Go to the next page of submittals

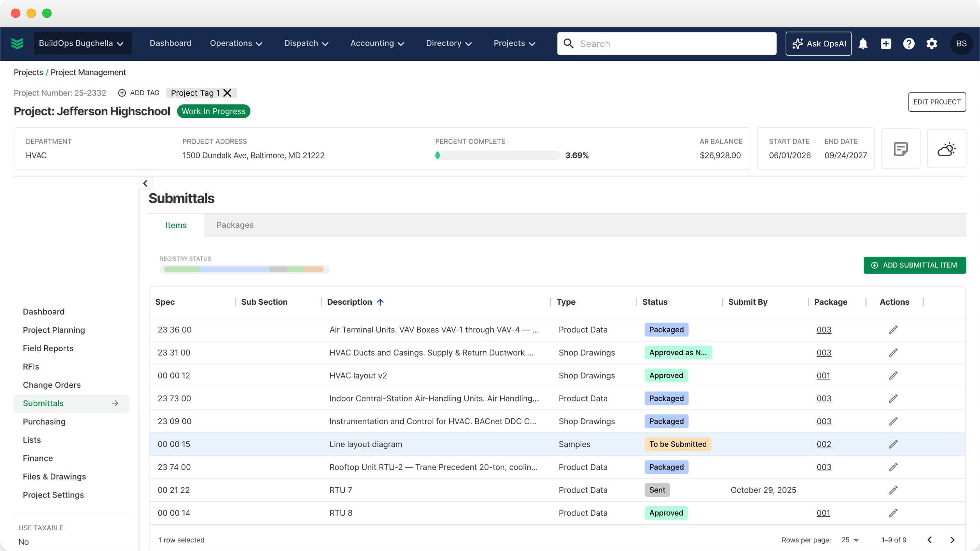[952, 540]
